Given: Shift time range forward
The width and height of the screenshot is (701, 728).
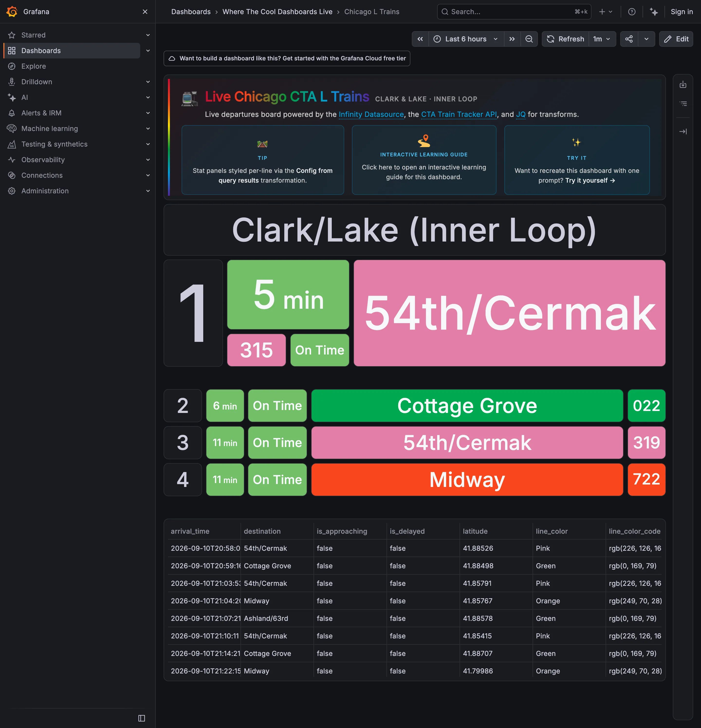Looking at the screenshot, I should (512, 39).
